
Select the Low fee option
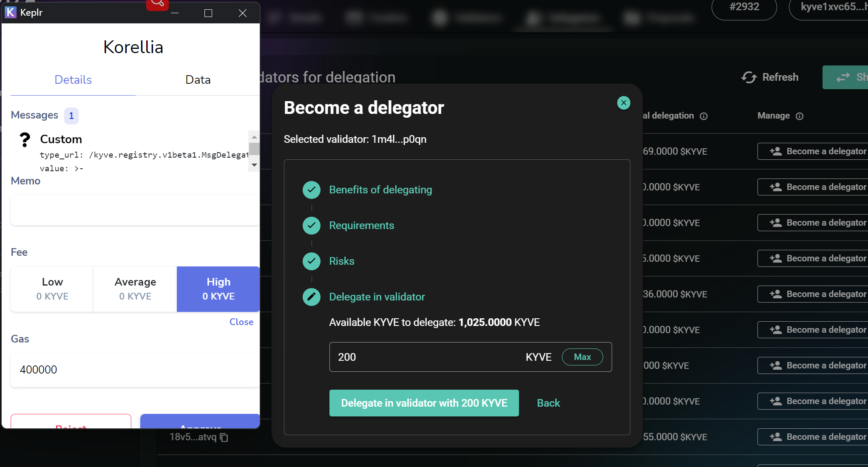coord(52,289)
